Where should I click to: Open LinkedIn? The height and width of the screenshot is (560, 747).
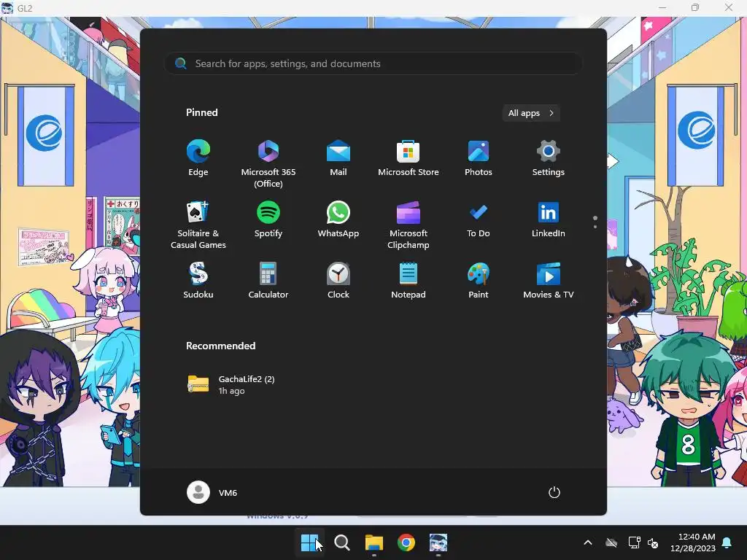pyautogui.click(x=549, y=219)
